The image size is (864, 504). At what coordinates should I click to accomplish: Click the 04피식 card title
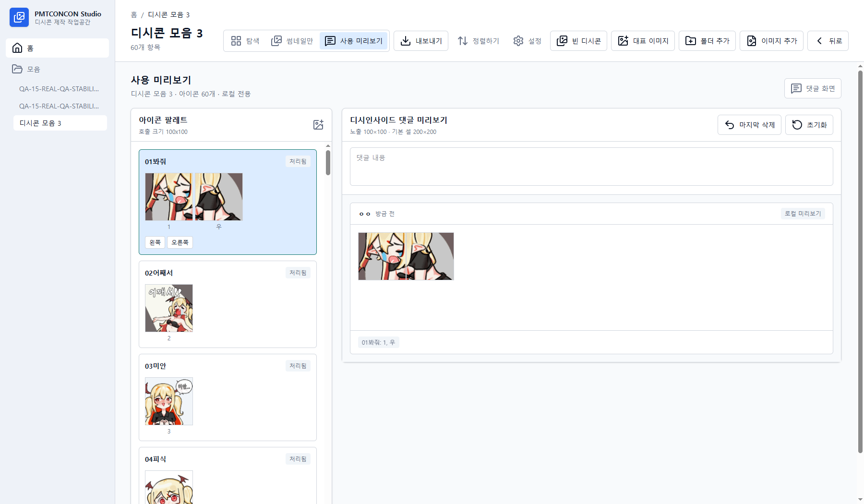pos(156,459)
